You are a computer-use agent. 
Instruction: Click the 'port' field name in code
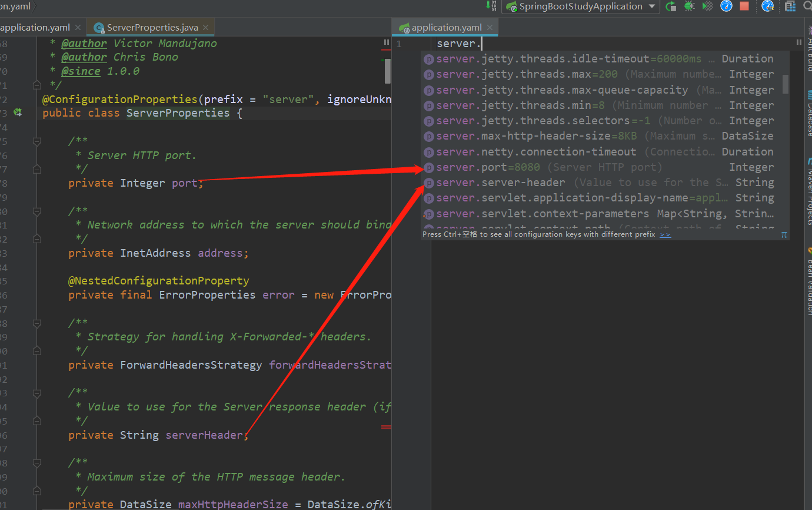(185, 183)
